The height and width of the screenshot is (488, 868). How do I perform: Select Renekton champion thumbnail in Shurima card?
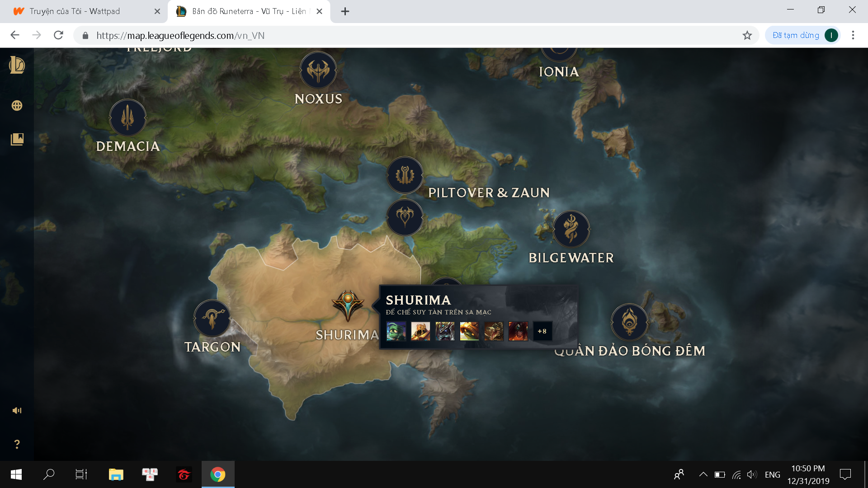pos(494,331)
